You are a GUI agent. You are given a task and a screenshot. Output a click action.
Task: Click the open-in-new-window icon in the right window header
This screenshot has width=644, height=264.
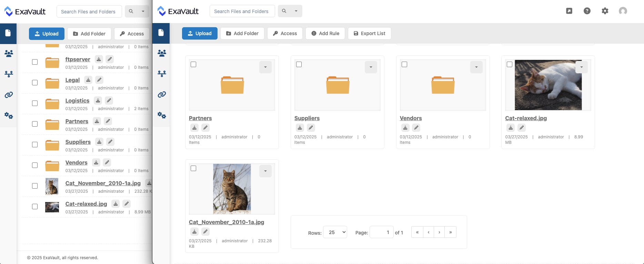click(569, 11)
